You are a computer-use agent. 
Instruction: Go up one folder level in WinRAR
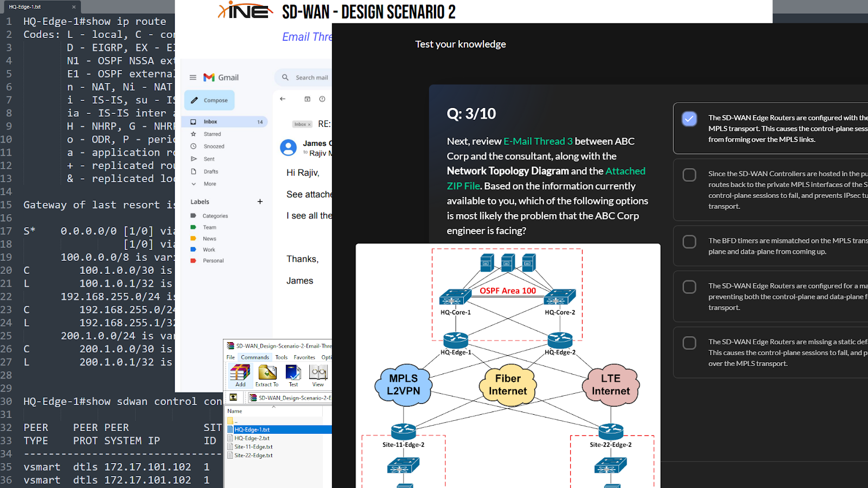pyautogui.click(x=233, y=397)
